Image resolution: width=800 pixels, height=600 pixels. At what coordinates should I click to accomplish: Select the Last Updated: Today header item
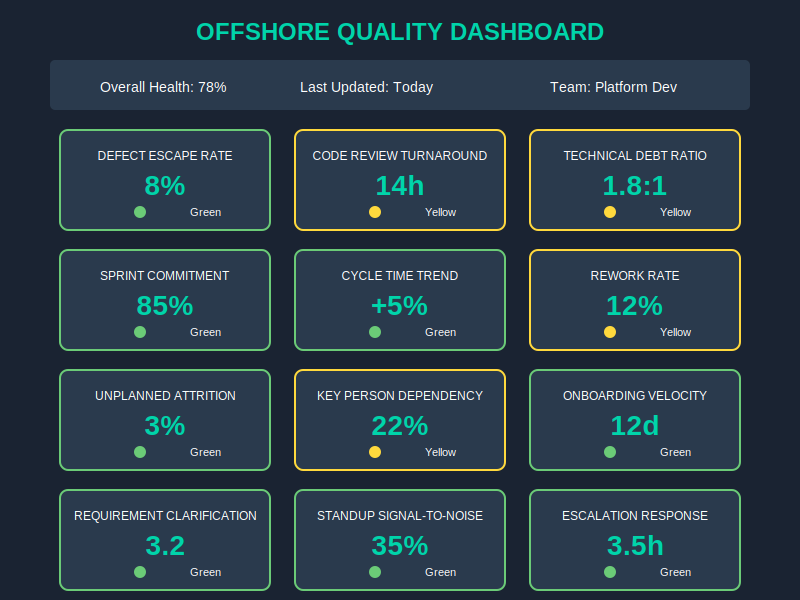click(366, 87)
